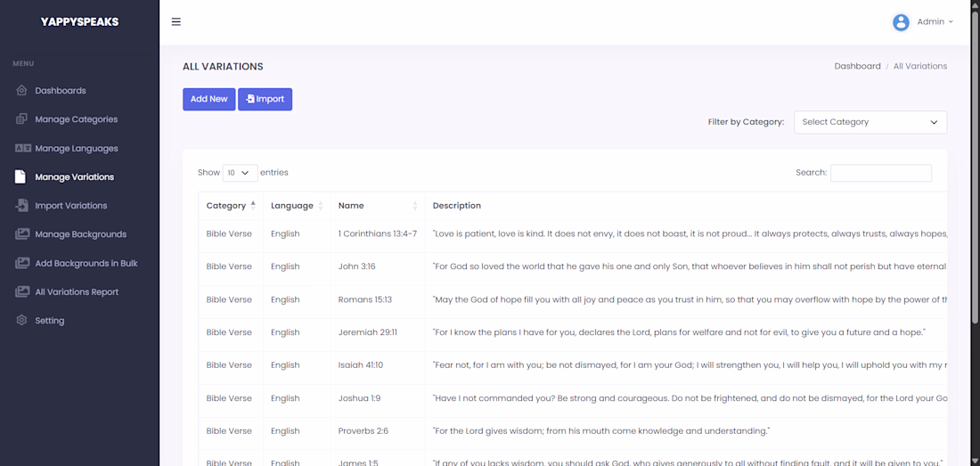Toggle the hamburger sidebar menu icon
980x466 pixels.
176,22
